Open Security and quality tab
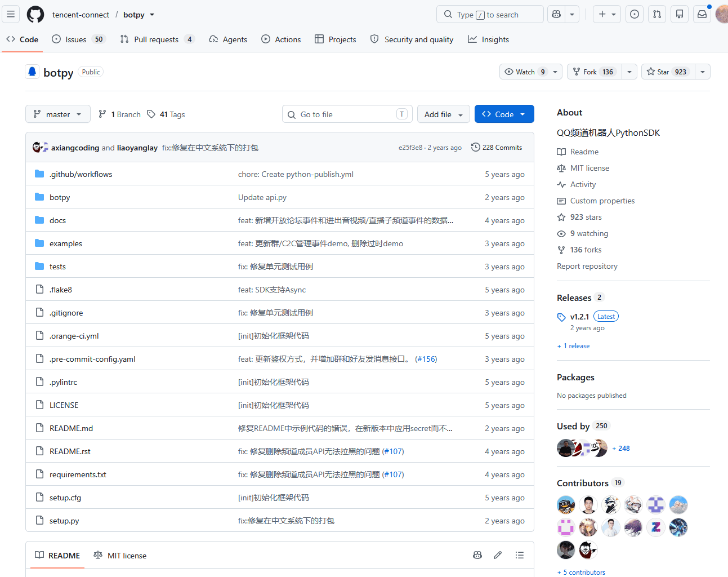Viewport: 728px width, 577px height. (x=412, y=39)
